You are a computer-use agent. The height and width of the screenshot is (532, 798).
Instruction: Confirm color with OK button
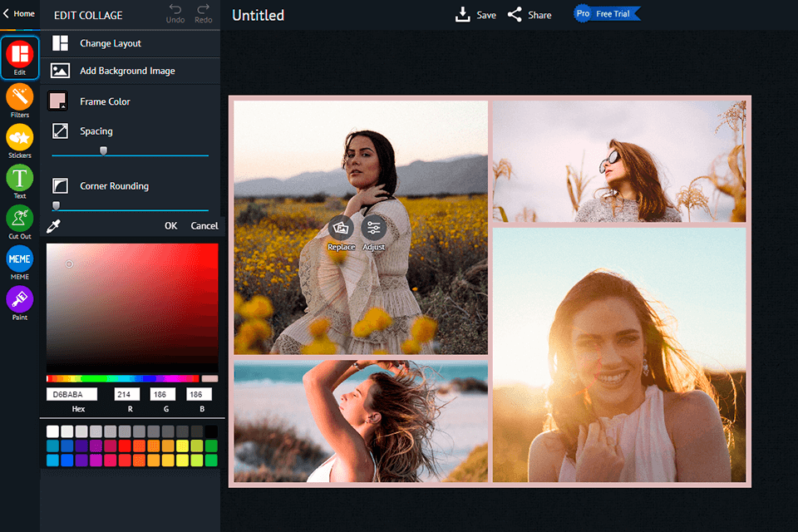coord(170,226)
